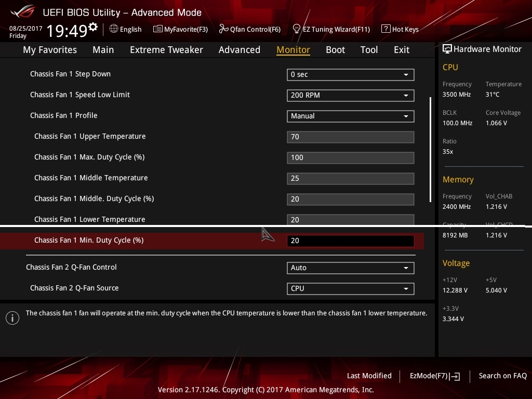This screenshot has width=532, height=399.
Task: Click the info icon in help area
Action: point(12,318)
